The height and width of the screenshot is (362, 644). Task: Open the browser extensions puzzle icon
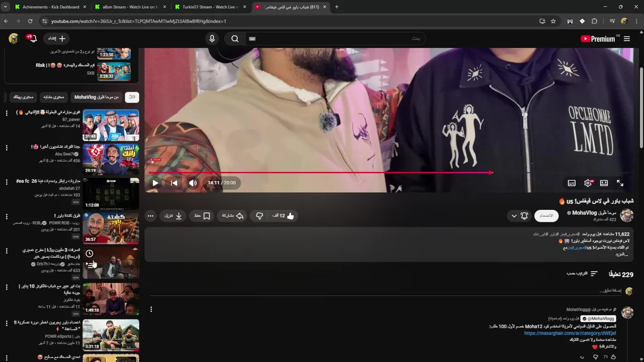tap(594, 21)
